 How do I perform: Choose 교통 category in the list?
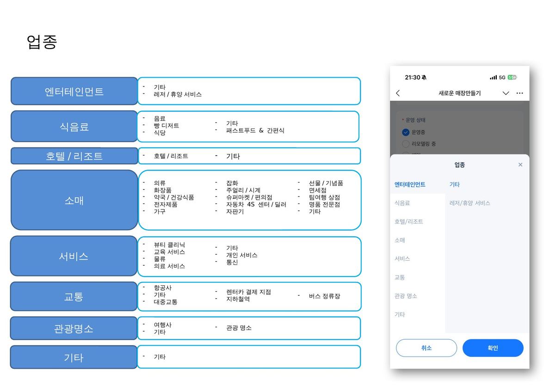click(x=400, y=277)
